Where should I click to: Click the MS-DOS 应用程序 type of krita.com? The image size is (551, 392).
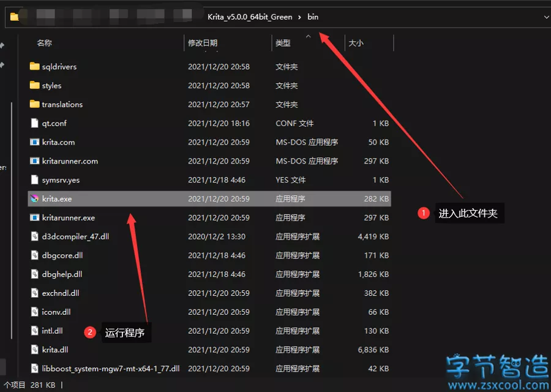(x=307, y=142)
